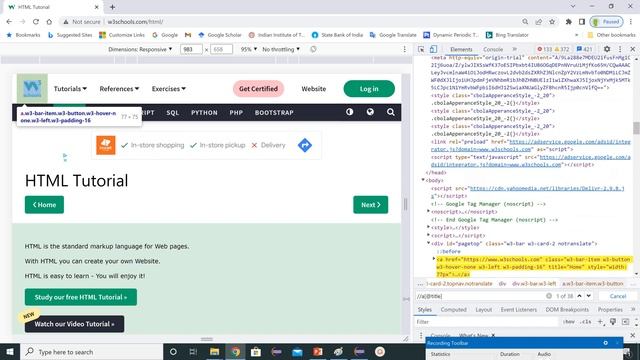Open the Event Listeners tab
Image resolution: width=640 pixels, height=360 pixels.
click(x=518, y=309)
